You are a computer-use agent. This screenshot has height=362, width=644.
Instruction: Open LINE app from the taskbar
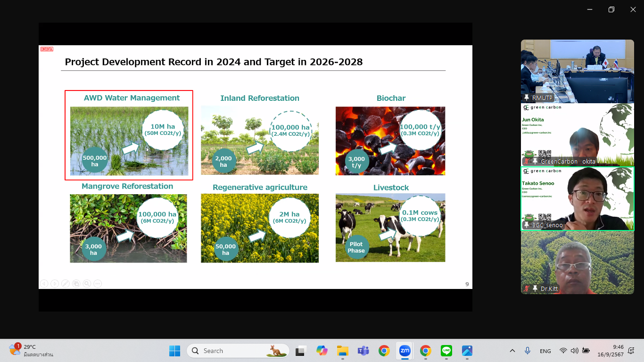pyautogui.click(x=446, y=351)
